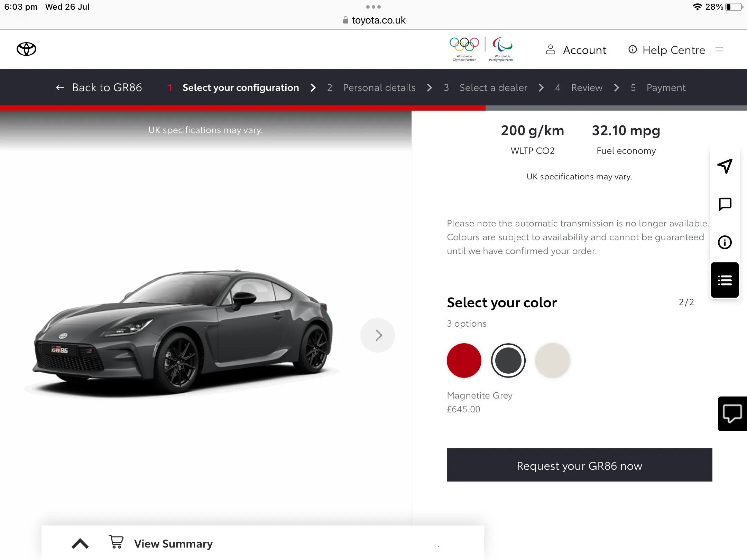
Task: Click the Toyota logo icon
Action: [26, 49]
